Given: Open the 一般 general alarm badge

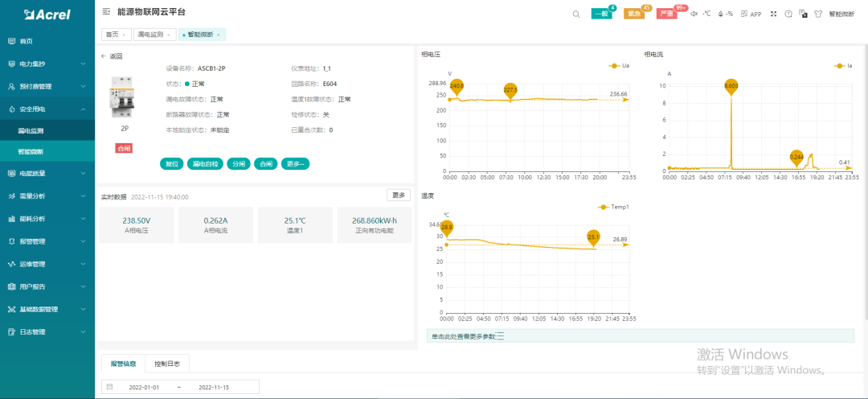Looking at the screenshot, I should [602, 14].
